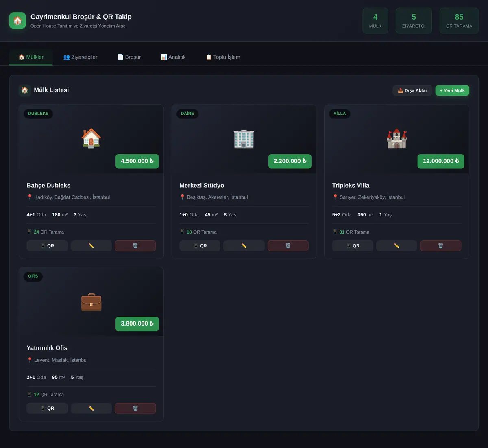Click the VİLLA type badge

tap(340, 114)
